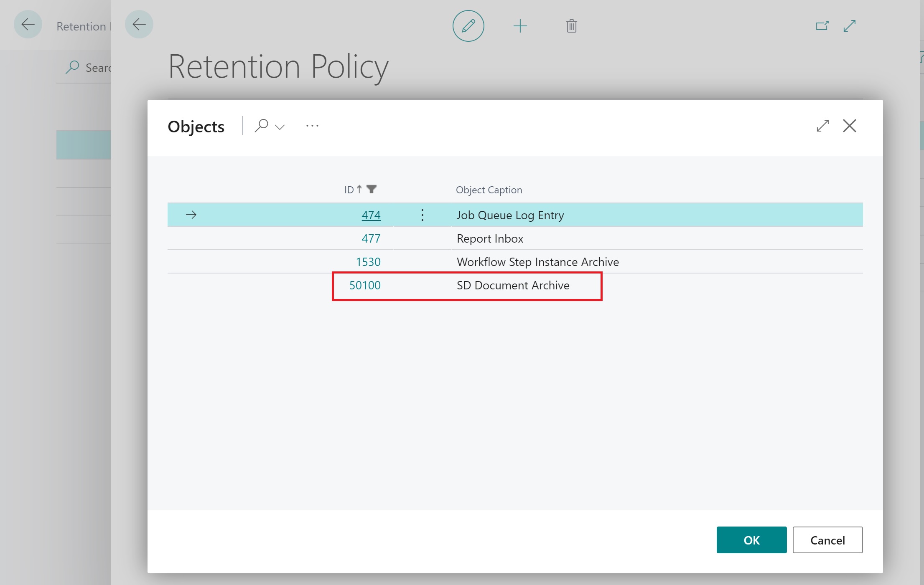Open more options ellipsis in Objects header
The width and height of the screenshot is (924, 585).
click(x=312, y=126)
